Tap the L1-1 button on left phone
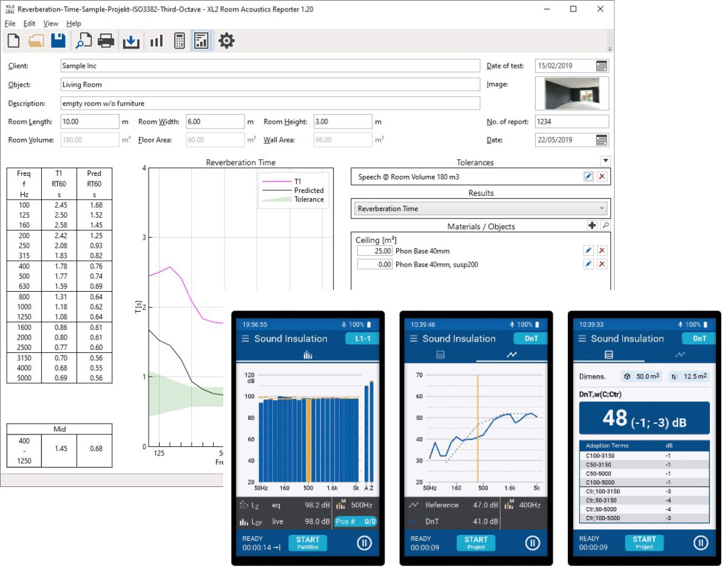The height and width of the screenshot is (584, 728). 360,338
